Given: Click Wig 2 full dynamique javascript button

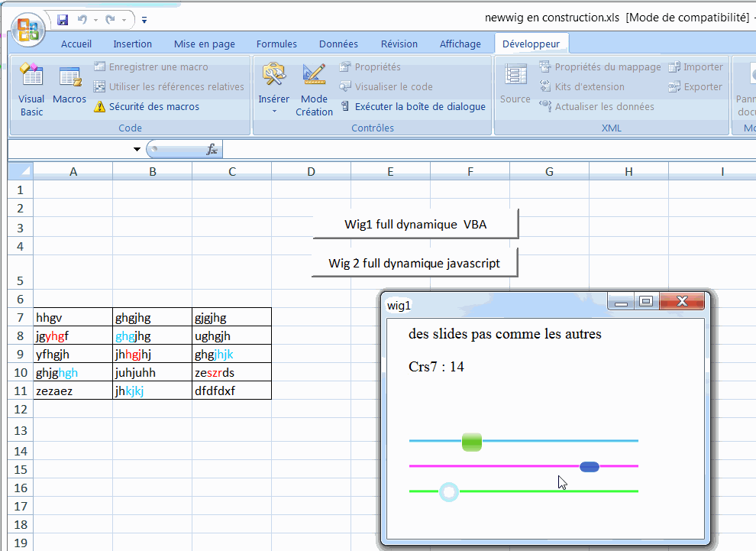Looking at the screenshot, I should 415,263.
